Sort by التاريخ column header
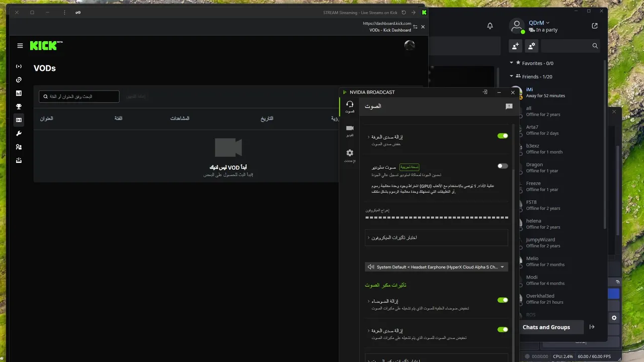This screenshot has width=644, height=362. [267, 119]
